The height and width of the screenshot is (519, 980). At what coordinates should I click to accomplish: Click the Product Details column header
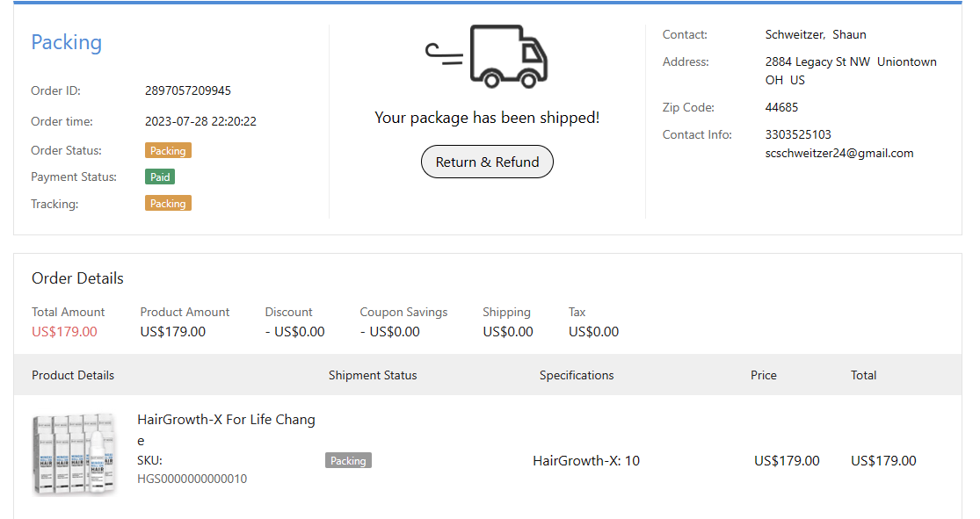click(73, 375)
